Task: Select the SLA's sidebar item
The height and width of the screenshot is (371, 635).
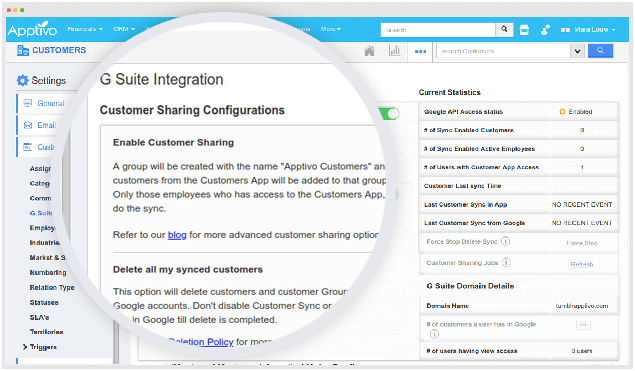Action: coord(39,318)
